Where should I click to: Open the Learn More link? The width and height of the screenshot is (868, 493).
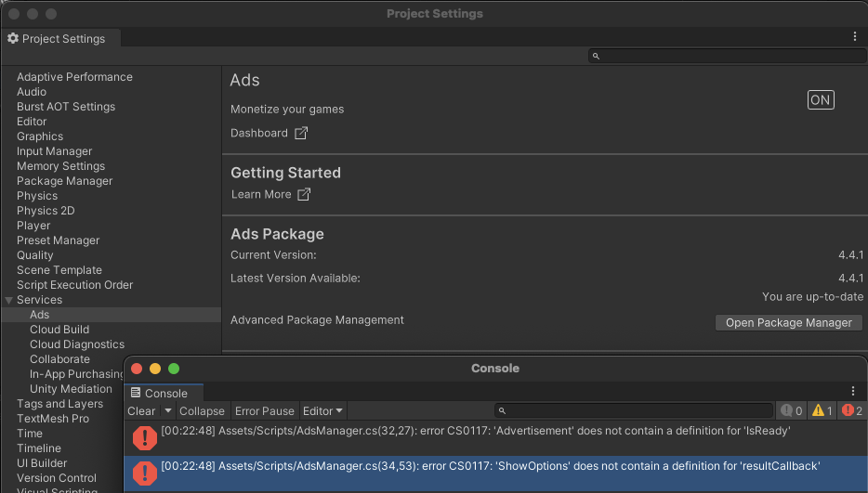pos(261,194)
